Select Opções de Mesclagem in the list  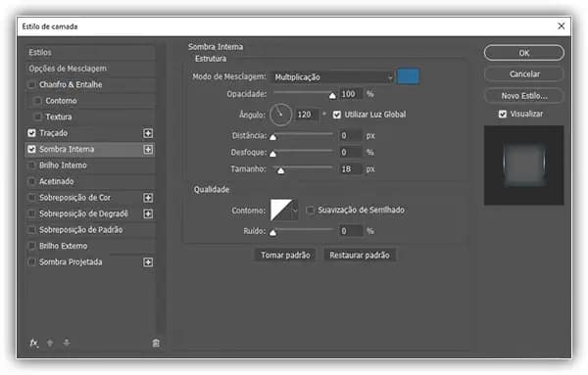[x=90, y=69]
